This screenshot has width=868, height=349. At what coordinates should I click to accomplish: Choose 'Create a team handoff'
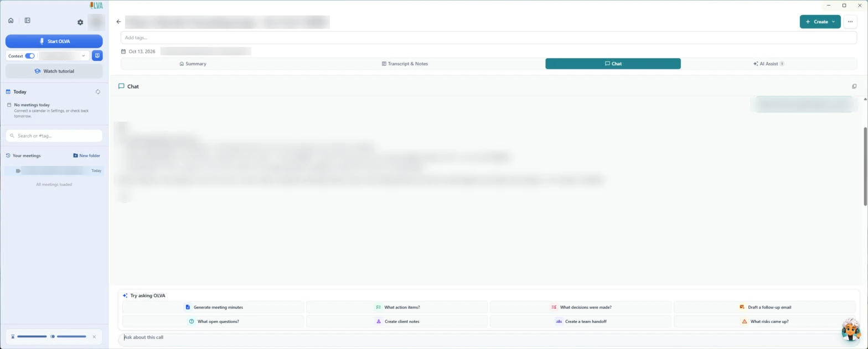pos(581,321)
